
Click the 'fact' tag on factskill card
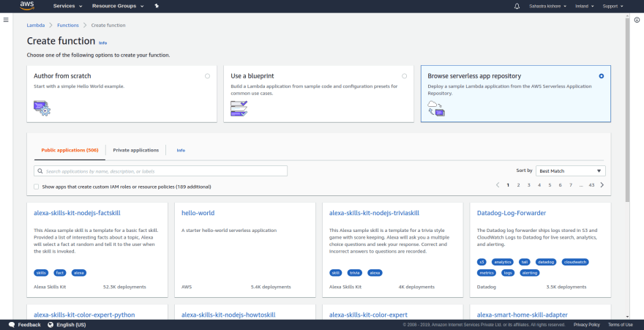60,273
